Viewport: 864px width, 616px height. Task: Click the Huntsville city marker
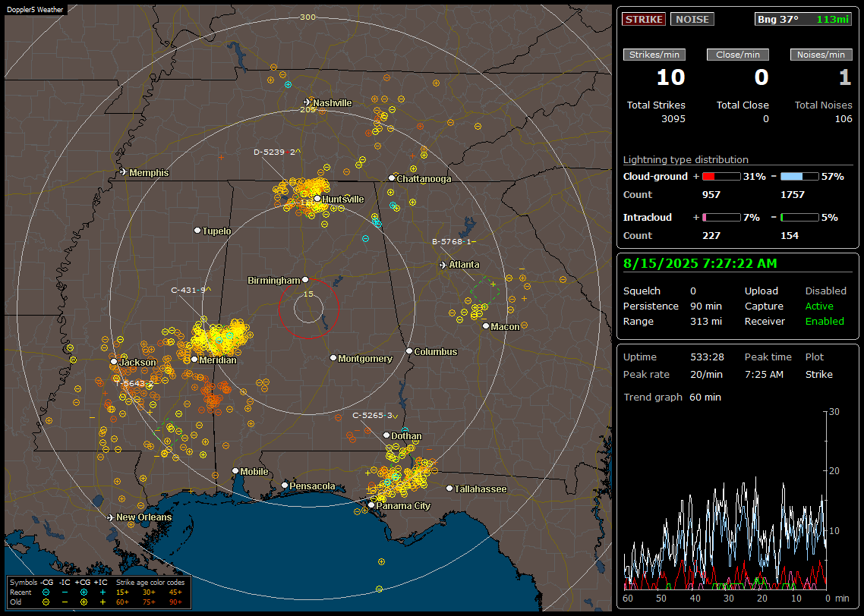coord(317,199)
